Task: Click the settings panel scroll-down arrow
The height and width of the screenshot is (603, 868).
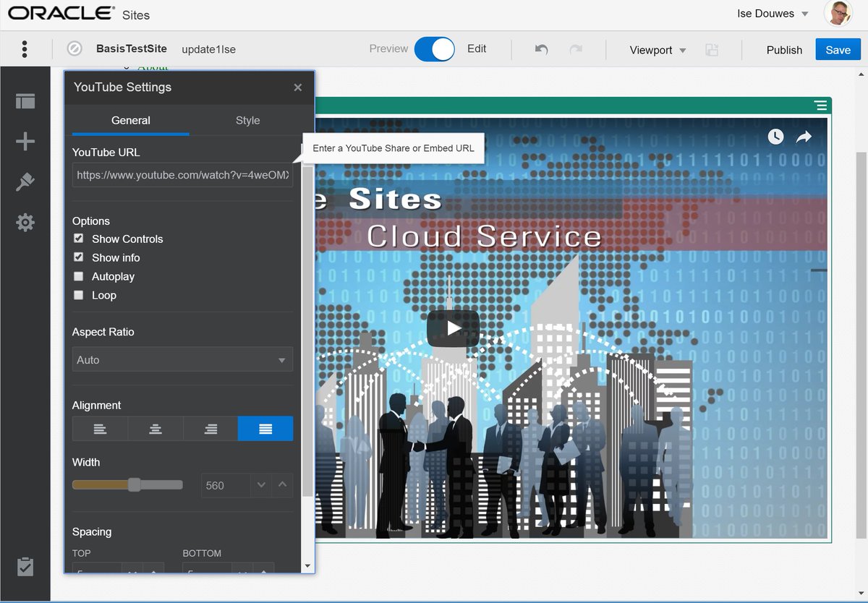Action: pyautogui.click(x=307, y=565)
